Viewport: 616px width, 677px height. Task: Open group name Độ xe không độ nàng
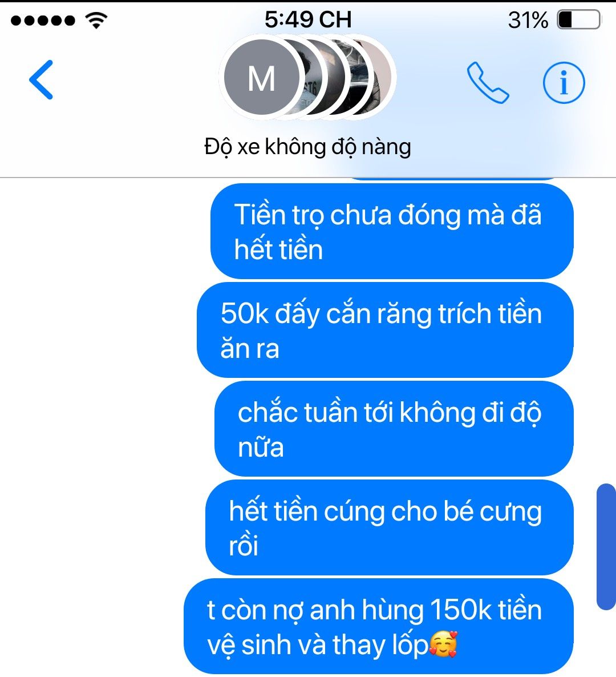click(x=307, y=147)
